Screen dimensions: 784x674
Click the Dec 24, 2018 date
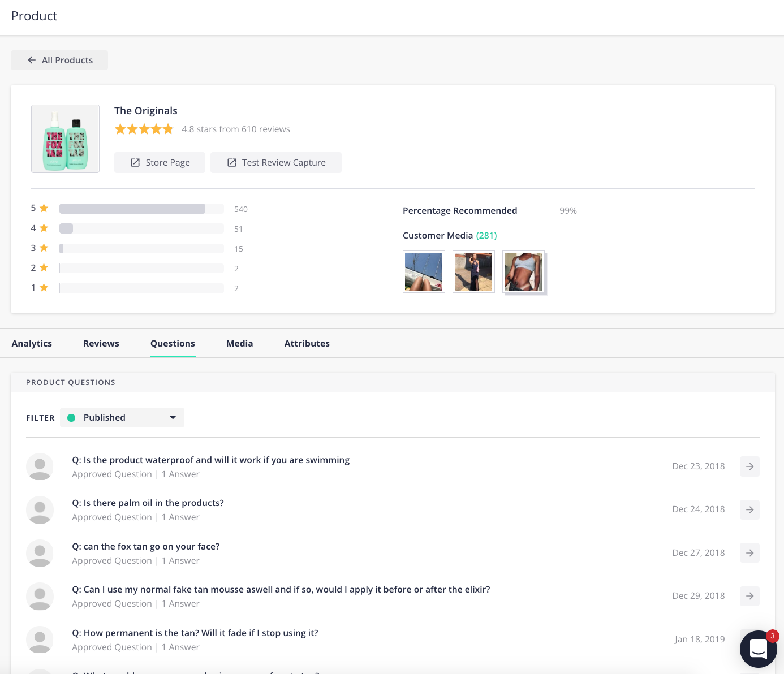click(x=699, y=509)
